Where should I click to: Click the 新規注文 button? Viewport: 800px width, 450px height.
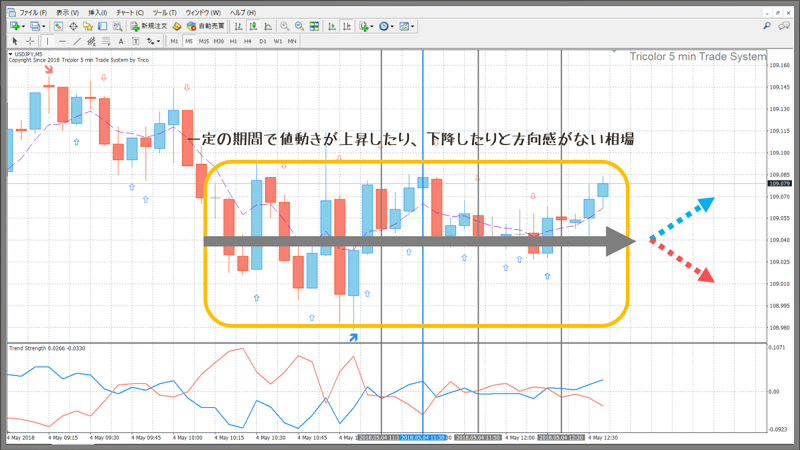pyautogui.click(x=148, y=26)
